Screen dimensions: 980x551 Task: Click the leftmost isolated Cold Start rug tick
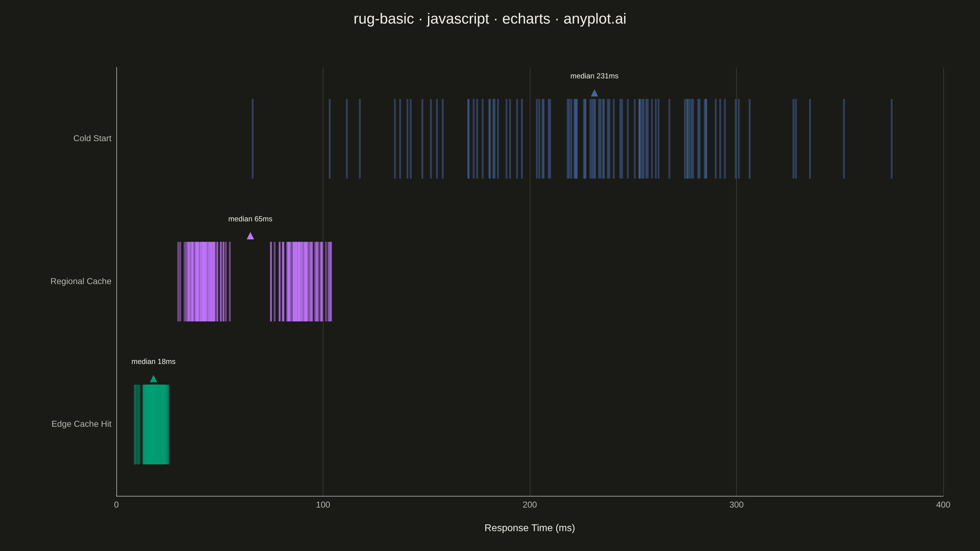click(x=253, y=139)
